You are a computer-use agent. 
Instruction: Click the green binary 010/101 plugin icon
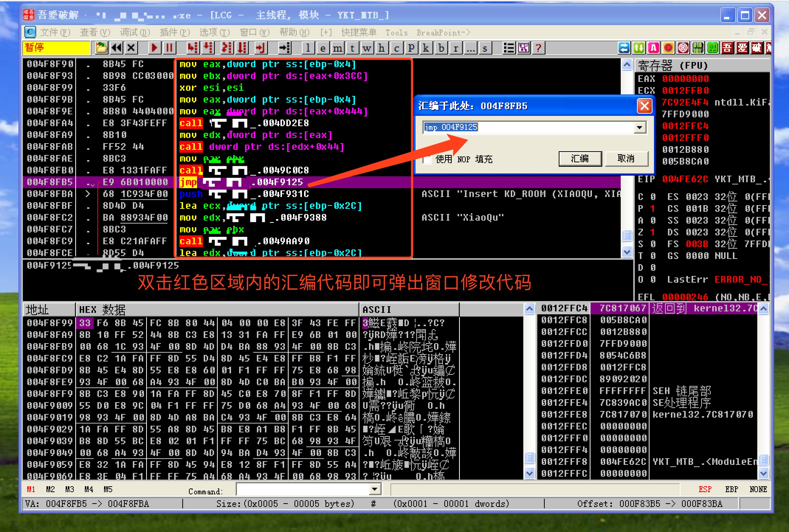698,48
